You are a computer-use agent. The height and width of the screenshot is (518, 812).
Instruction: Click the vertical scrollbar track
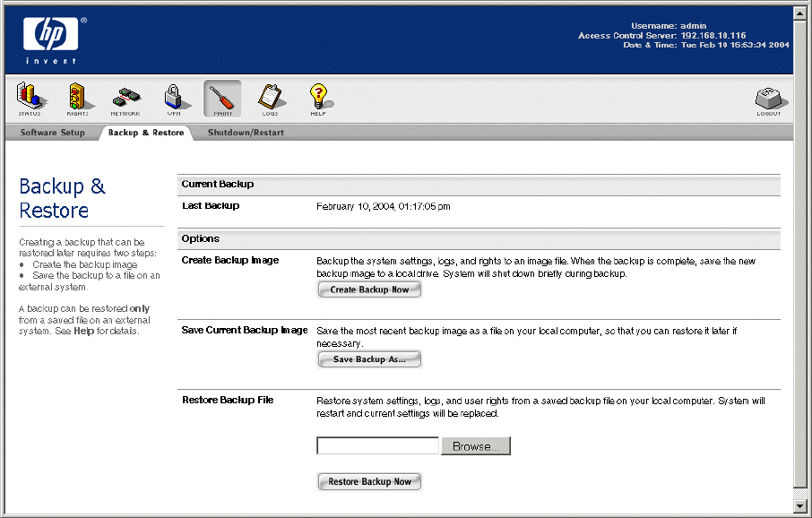[x=802, y=269]
